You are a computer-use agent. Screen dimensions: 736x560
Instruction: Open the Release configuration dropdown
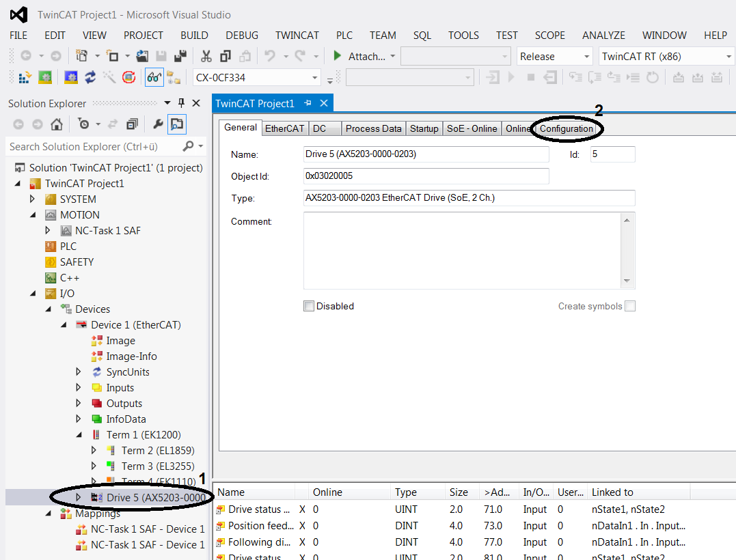(586, 57)
